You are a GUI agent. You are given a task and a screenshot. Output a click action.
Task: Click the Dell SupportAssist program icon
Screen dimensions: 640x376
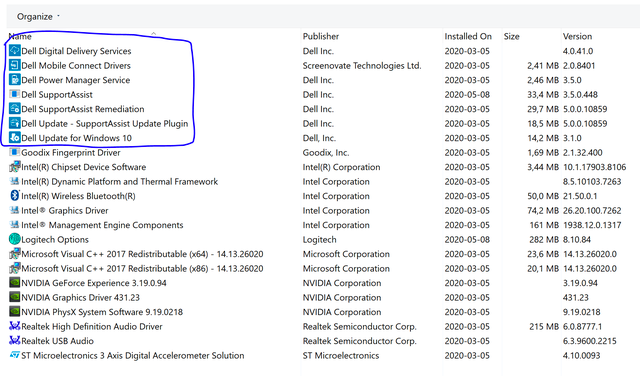[14, 94]
